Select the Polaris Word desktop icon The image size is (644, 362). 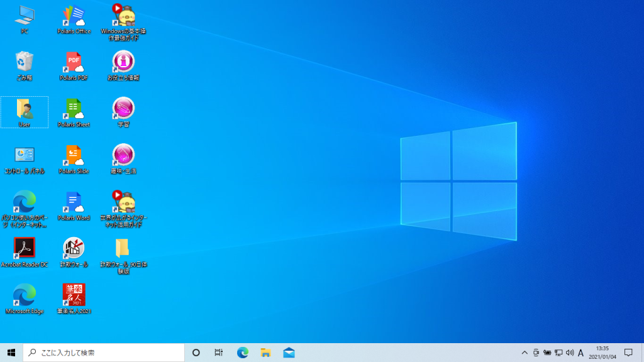[x=74, y=203]
